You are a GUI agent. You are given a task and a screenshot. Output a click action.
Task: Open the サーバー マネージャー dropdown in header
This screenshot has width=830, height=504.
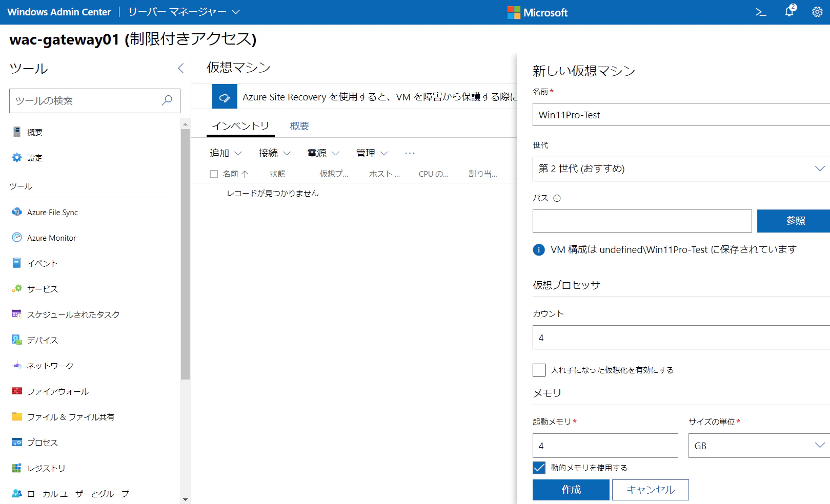click(184, 12)
